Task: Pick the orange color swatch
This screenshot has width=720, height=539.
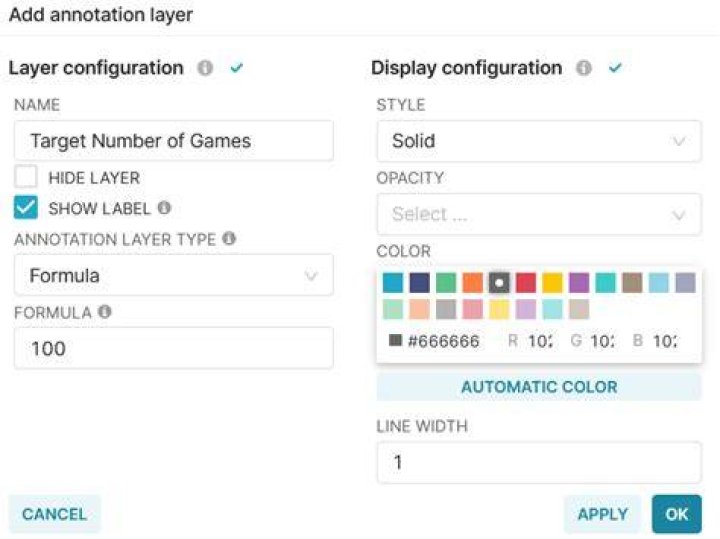Action: click(x=472, y=283)
